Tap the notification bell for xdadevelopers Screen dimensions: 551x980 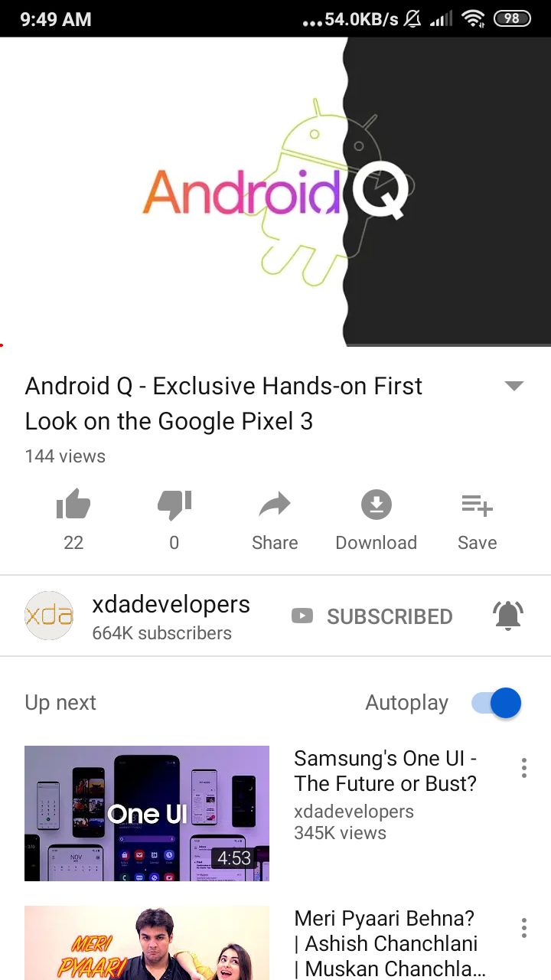[x=507, y=616]
